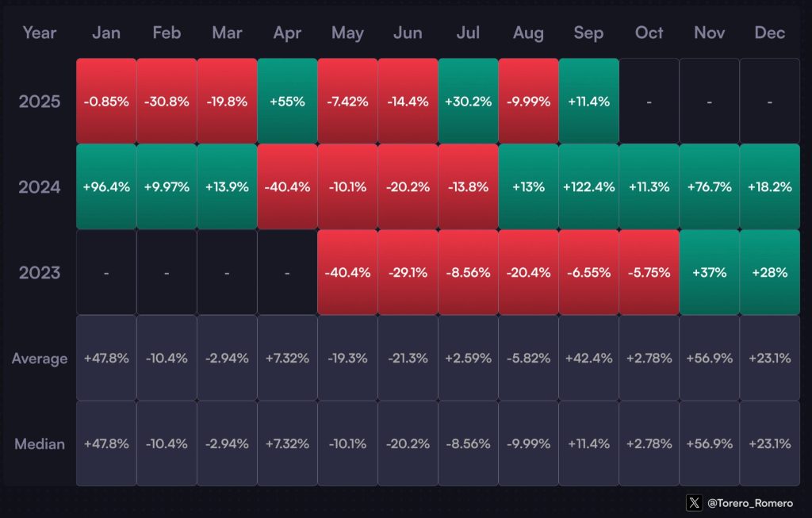Click the +30.2% July 2025 cell
This screenshot has height=518, width=812.
tap(468, 102)
